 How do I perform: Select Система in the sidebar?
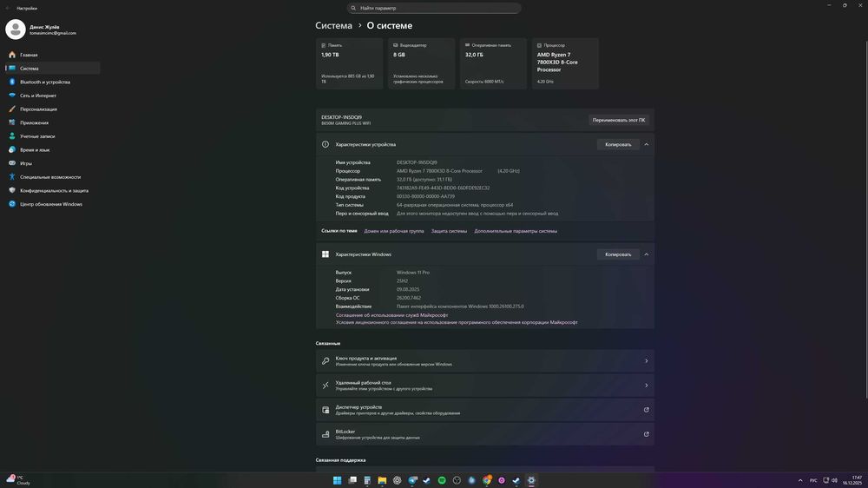(53, 68)
